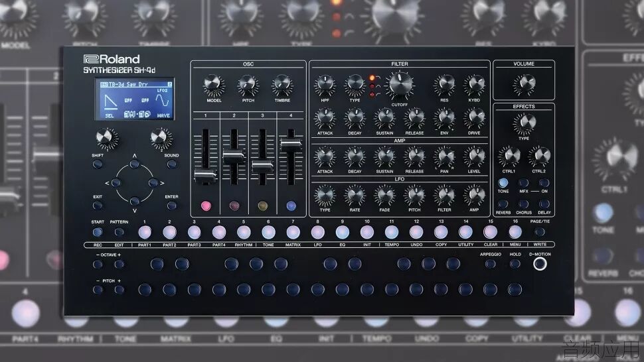This screenshot has width=644, height=362.
Task: Turn the CUTOFF filter knob
Action: [x=400, y=84]
